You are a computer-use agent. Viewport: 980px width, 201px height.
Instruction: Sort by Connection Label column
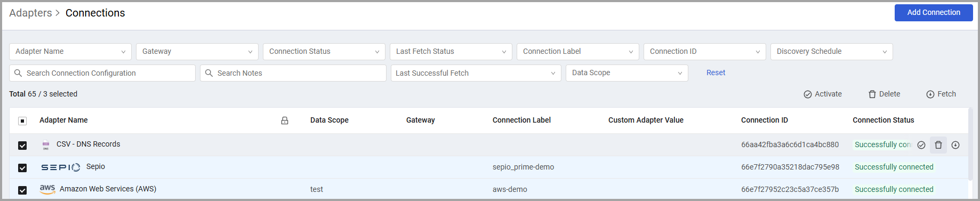tap(521, 120)
